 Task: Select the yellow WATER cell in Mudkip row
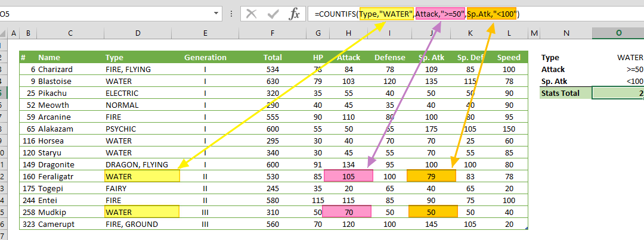point(142,212)
